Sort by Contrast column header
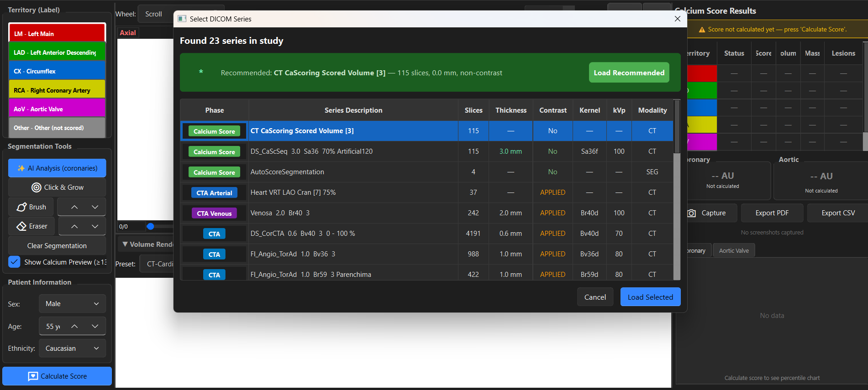868x390 pixels. [x=553, y=110]
